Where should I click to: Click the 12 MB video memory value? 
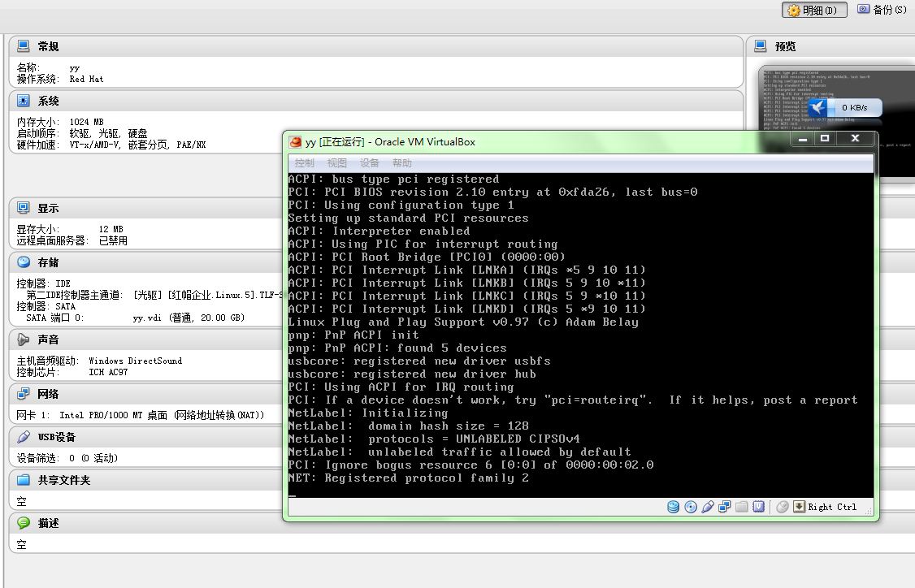pos(111,229)
